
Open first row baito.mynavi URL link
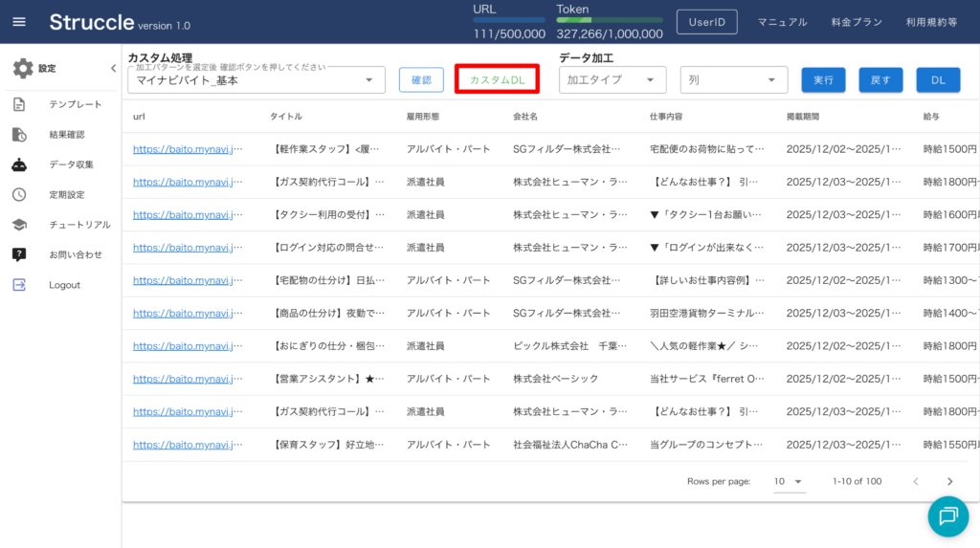pyautogui.click(x=188, y=149)
